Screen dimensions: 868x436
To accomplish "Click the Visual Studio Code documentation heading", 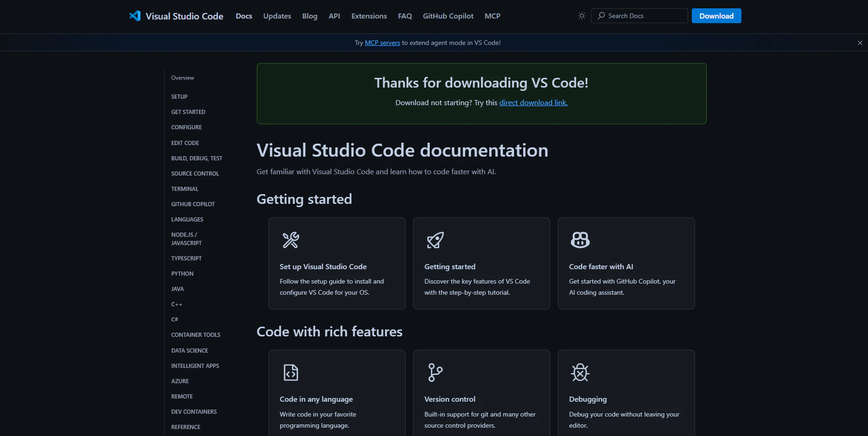I will (402, 151).
